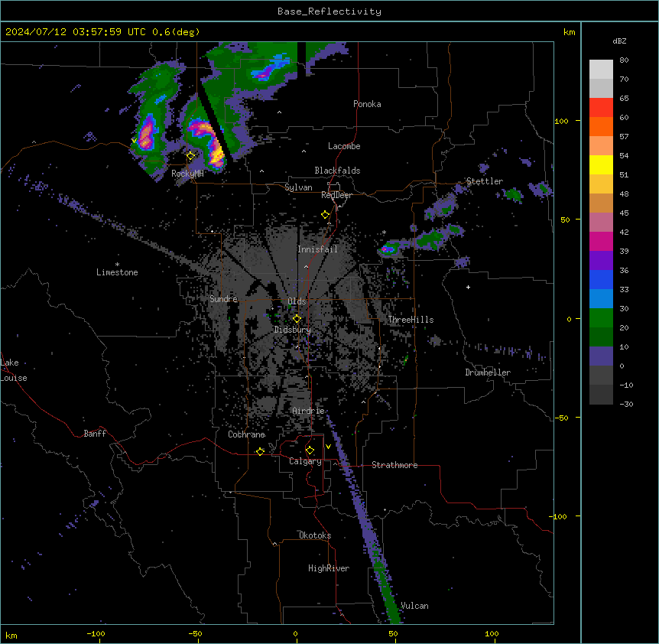Click the Blackfalds city label
The image size is (659, 644).
point(337,171)
